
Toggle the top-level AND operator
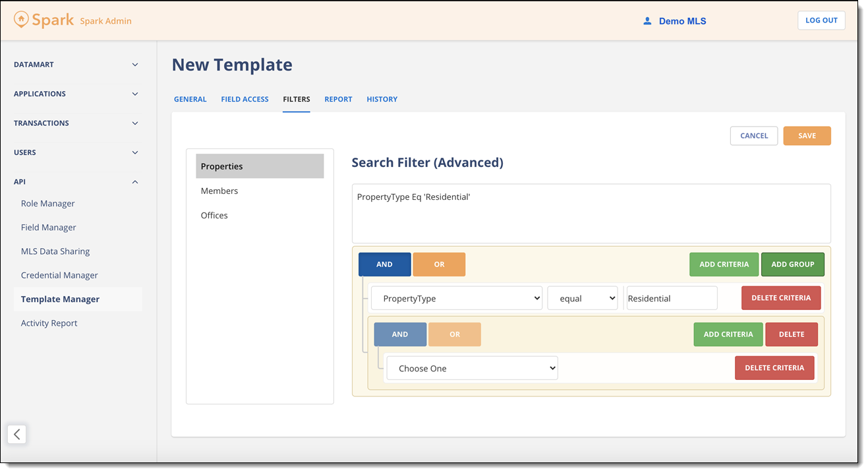click(385, 264)
